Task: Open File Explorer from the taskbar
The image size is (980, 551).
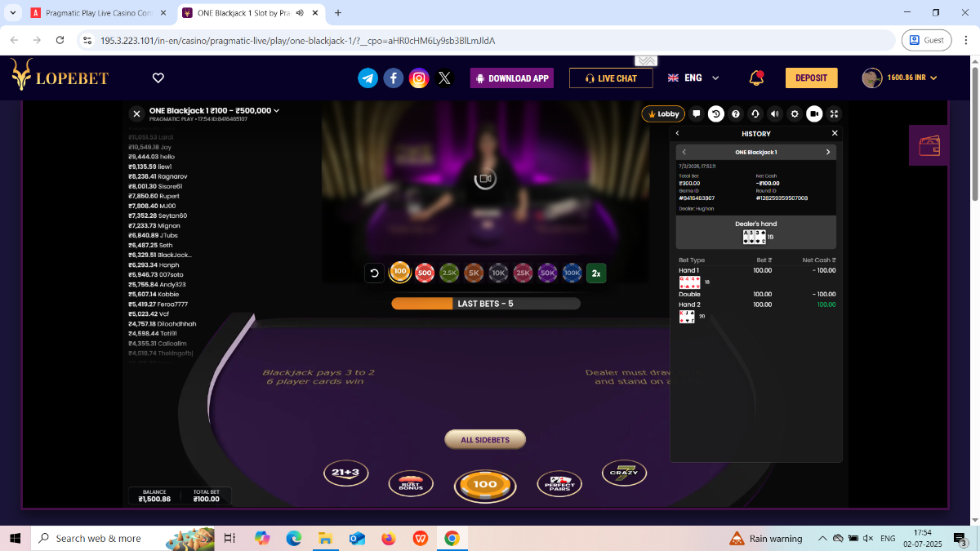Action: pyautogui.click(x=325, y=539)
